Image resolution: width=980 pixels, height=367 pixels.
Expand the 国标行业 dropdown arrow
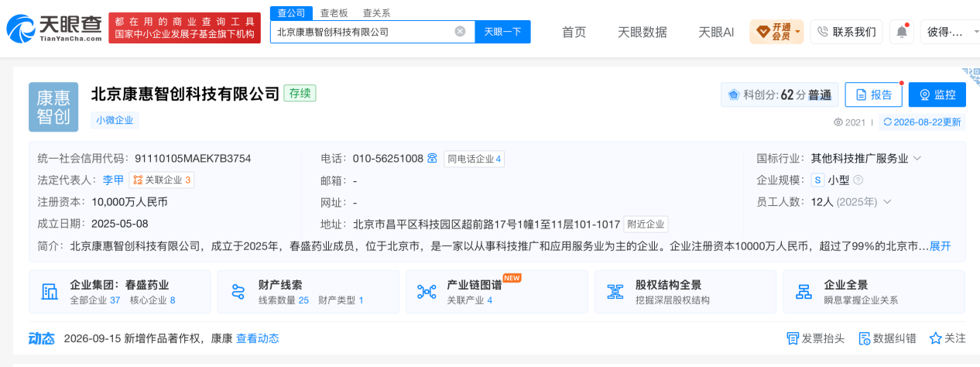917,159
